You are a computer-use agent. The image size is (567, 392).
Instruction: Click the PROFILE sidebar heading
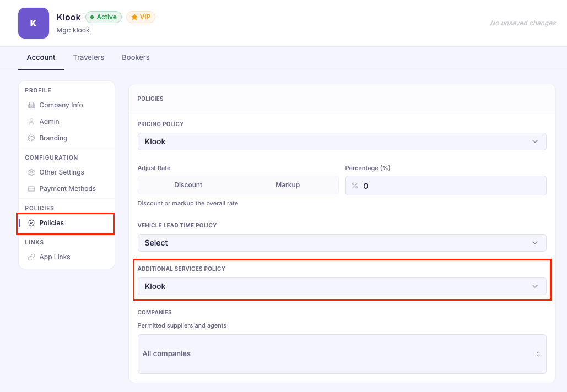coord(38,90)
